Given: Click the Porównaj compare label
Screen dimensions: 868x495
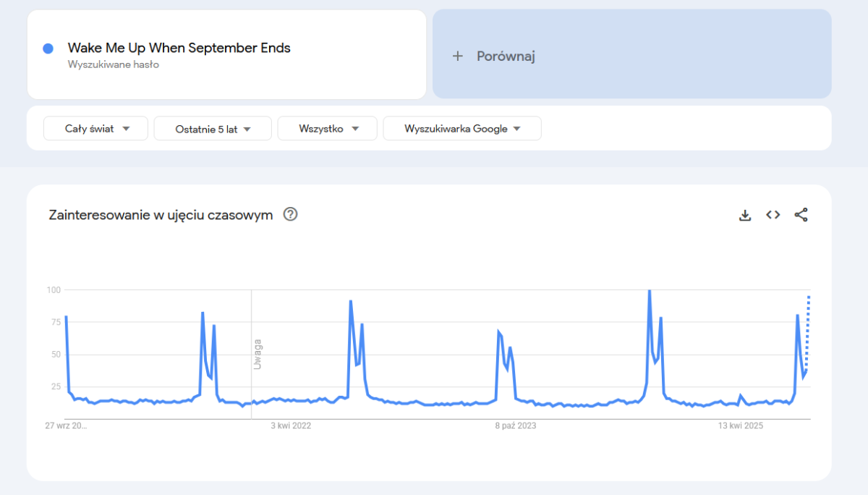Looking at the screenshot, I should (506, 56).
